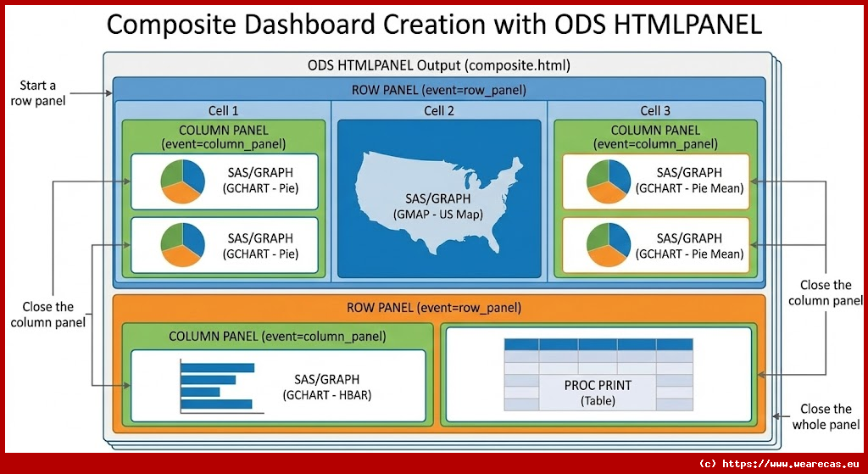868x474 pixels.
Task: Click the orange ROW PANEL header bar
Action: [x=438, y=307]
